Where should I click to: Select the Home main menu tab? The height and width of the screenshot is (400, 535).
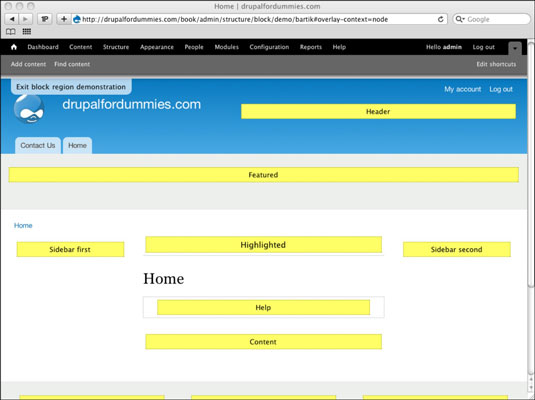(77, 145)
